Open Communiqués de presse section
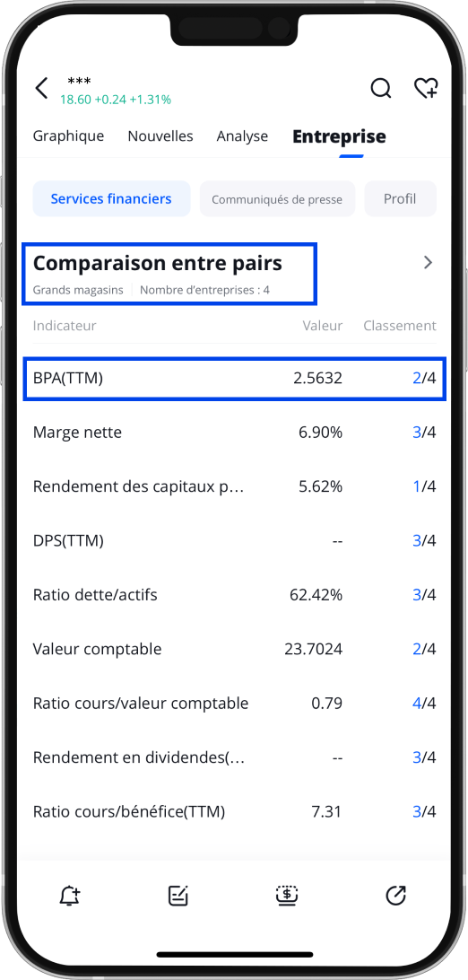 [x=277, y=199]
